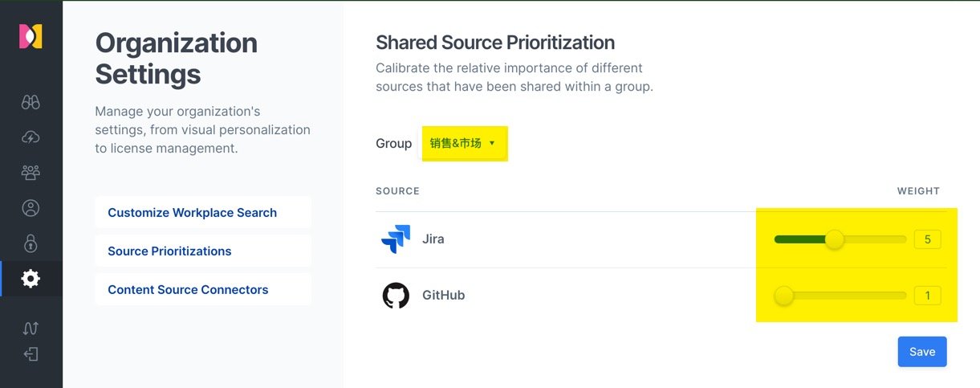Click the GitHub logo icon

tap(396, 296)
